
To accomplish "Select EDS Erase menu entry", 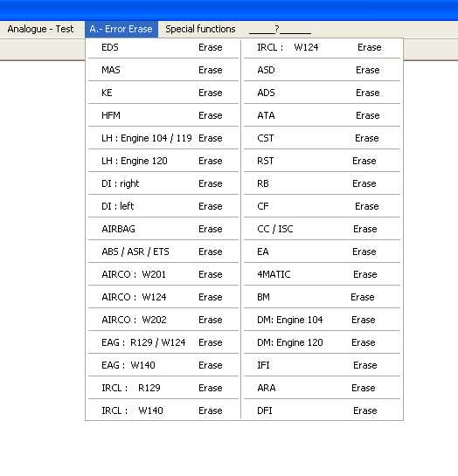I will click(x=163, y=47).
